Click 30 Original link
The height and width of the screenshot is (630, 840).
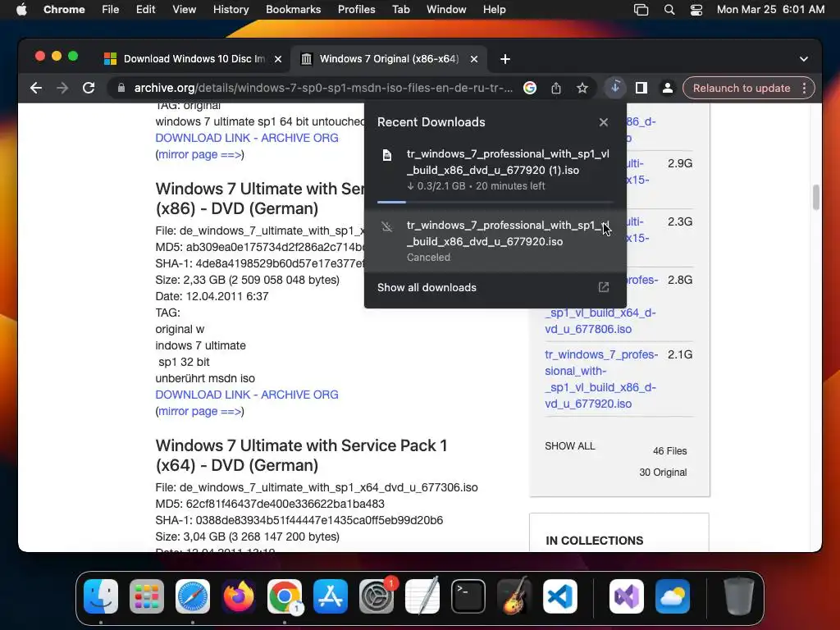[663, 472]
